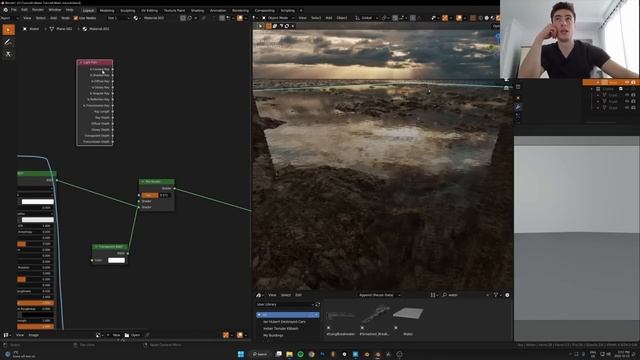Switch to the Layout workspace tab

[x=88, y=10]
